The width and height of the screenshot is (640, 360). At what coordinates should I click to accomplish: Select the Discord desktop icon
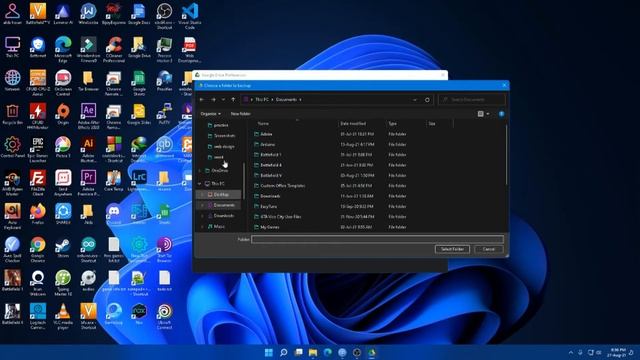pos(113,214)
